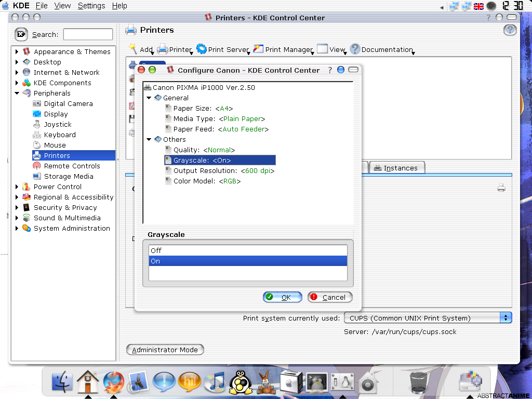The height and width of the screenshot is (399, 532).
Task: Collapse the General options group
Action: pyautogui.click(x=149, y=98)
